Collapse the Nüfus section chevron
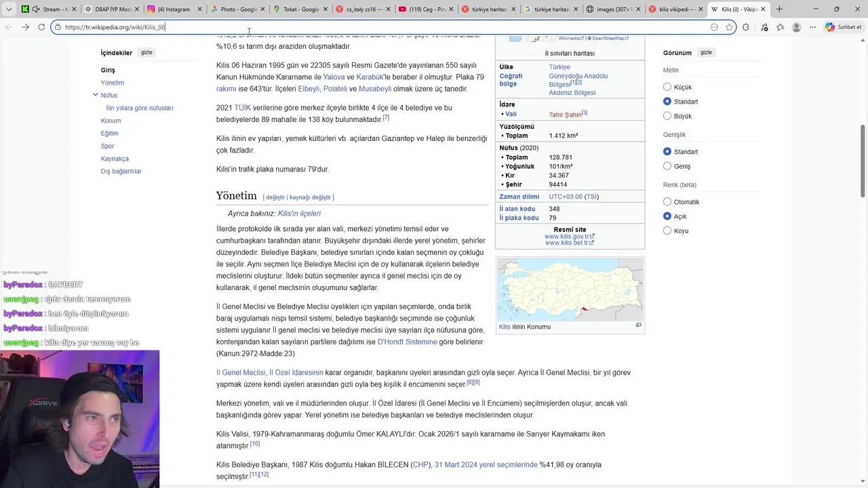This screenshot has height=488, width=868. point(95,95)
